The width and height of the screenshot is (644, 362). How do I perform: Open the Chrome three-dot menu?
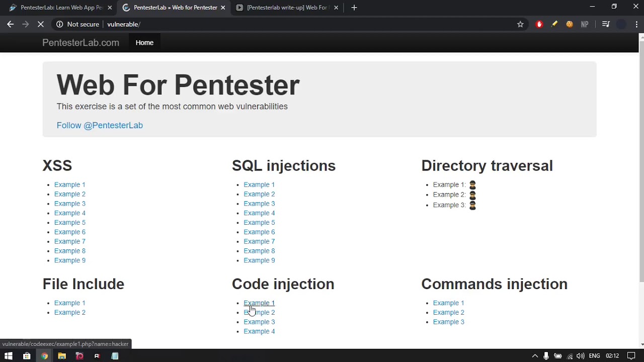point(636,24)
